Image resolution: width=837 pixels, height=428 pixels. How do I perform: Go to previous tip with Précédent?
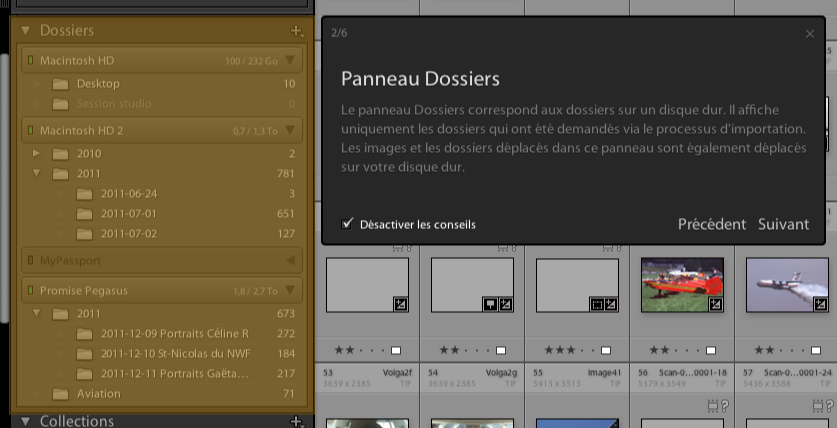point(712,225)
